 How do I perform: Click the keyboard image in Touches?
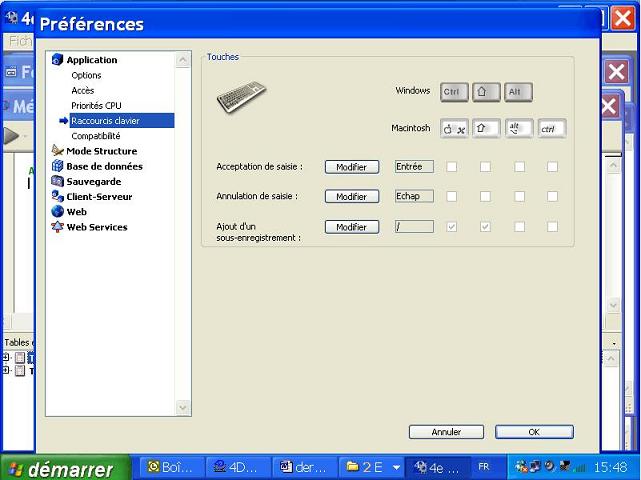click(x=242, y=97)
